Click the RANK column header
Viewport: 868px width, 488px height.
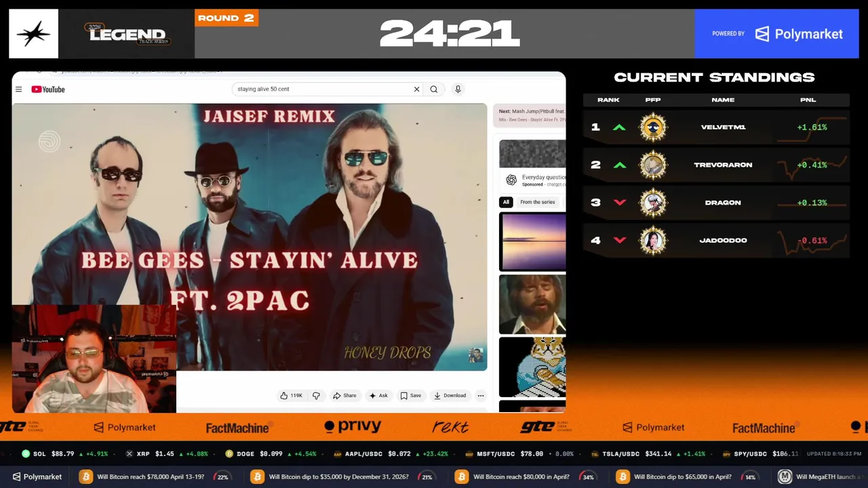[608, 100]
